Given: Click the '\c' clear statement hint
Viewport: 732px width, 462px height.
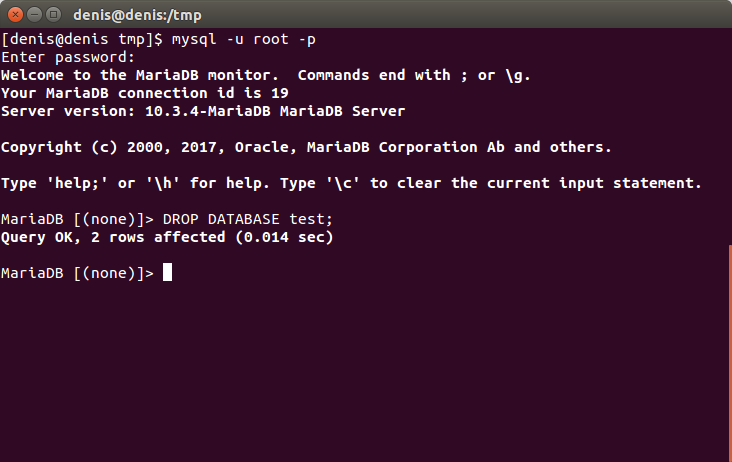Looking at the screenshot, I should [x=343, y=183].
